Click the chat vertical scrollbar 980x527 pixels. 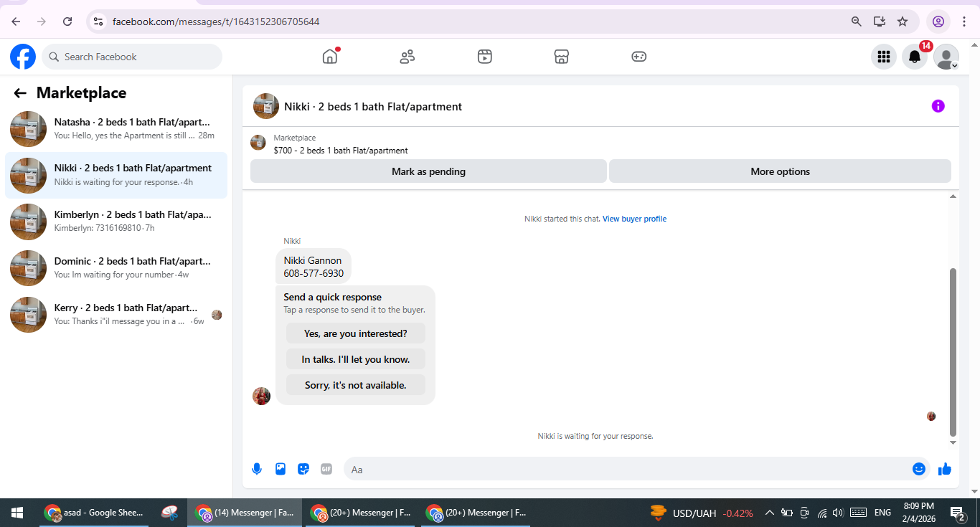tap(953, 351)
